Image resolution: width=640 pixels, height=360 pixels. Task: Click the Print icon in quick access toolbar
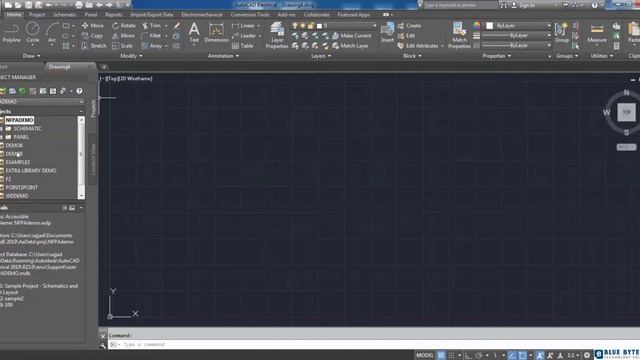tap(79, 5)
